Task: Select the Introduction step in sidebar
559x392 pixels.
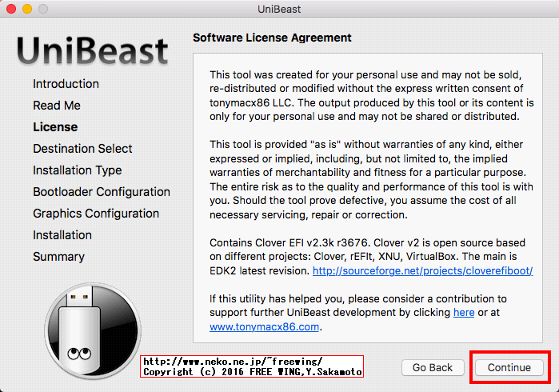Action: [x=66, y=84]
